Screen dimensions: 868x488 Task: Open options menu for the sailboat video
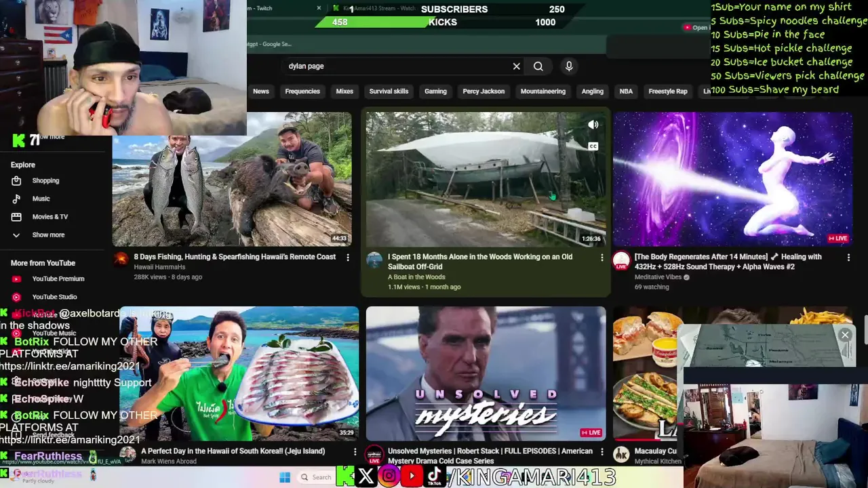(601, 258)
